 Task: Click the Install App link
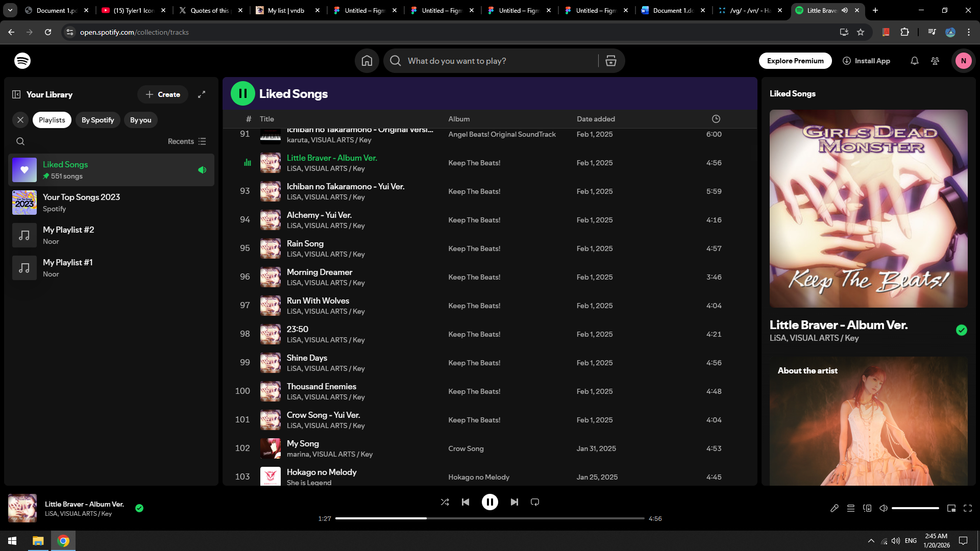[866, 61]
